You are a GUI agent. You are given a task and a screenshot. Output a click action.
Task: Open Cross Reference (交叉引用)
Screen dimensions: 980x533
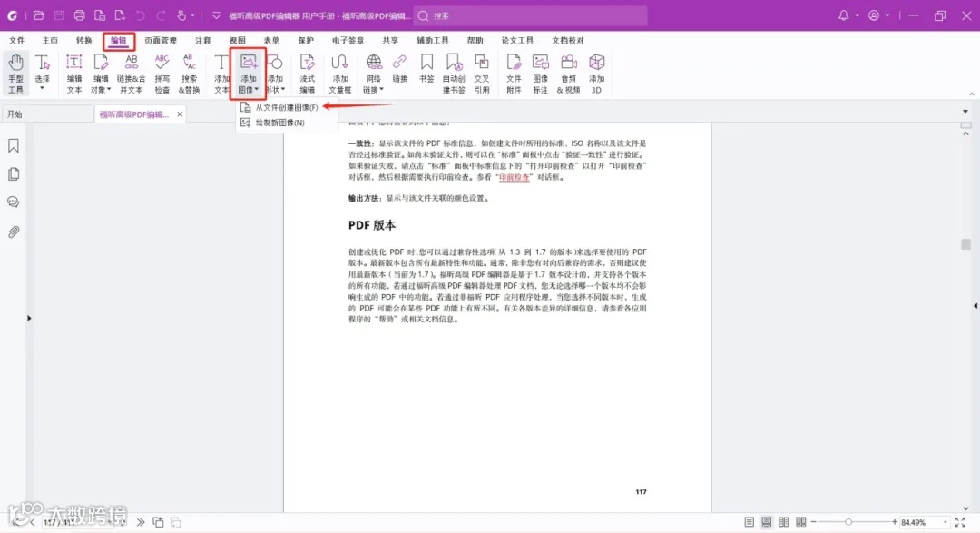pos(482,74)
